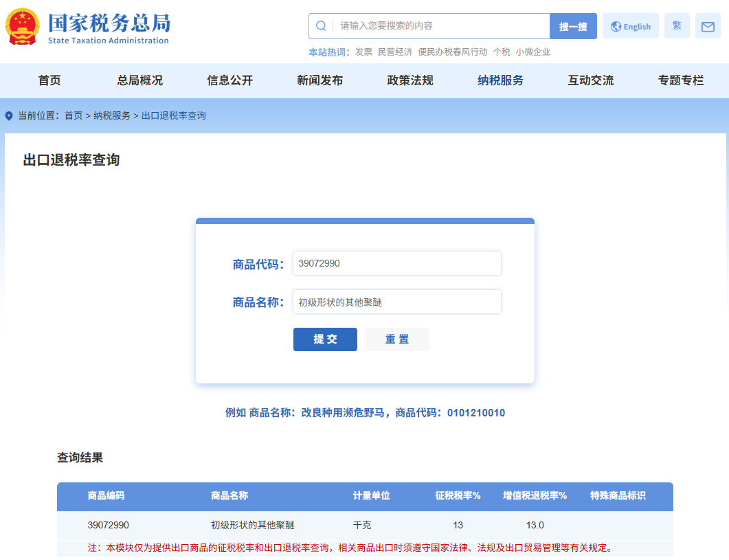This screenshot has width=729, height=560.
Task: Open the 首页 navigation menu
Action: tap(49, 80)
